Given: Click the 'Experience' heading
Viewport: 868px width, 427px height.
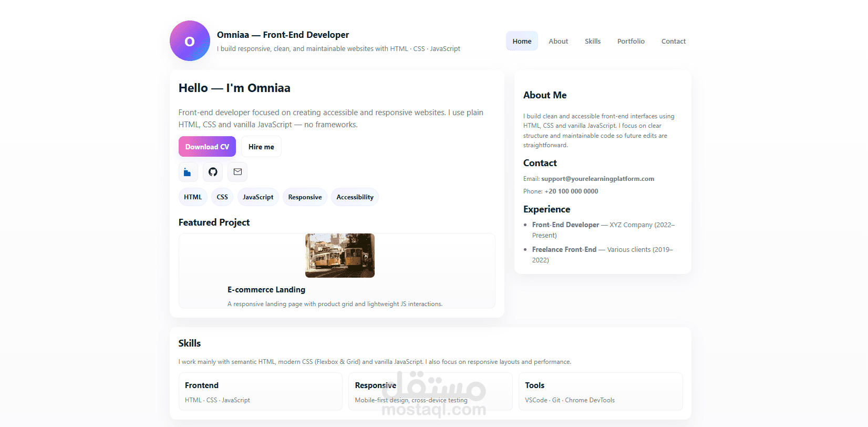Looking at the screenshot, I should [546, 209].
